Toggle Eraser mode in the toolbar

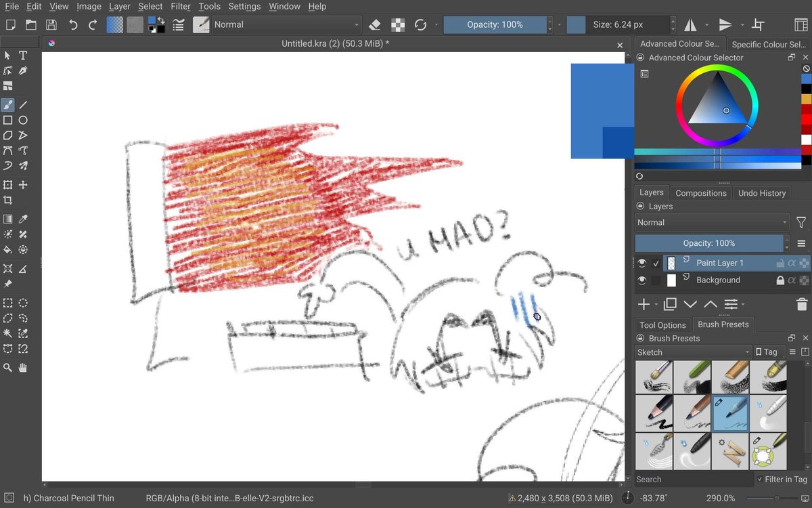coord(376,25)
